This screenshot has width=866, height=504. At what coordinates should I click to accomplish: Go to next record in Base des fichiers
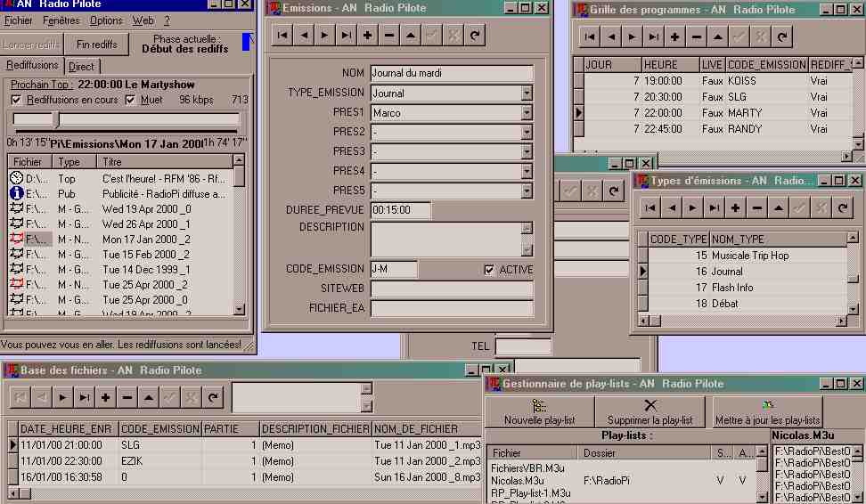coord(62,397)
